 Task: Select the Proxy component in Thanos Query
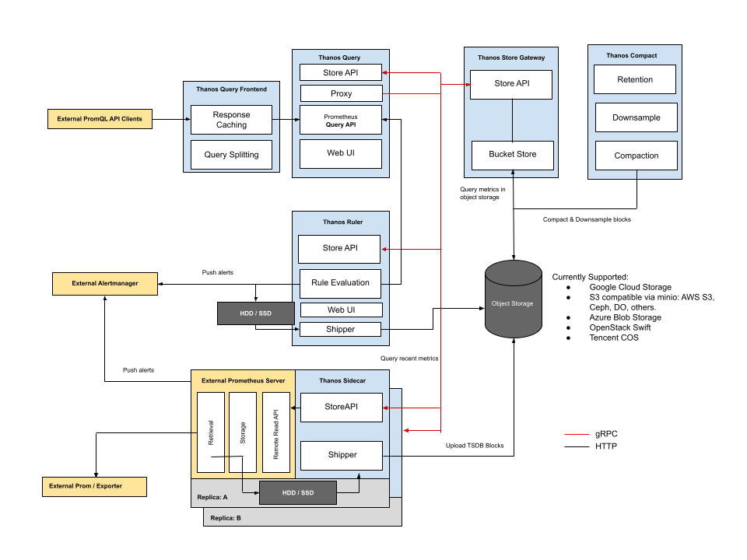click(x=340, y=93)
